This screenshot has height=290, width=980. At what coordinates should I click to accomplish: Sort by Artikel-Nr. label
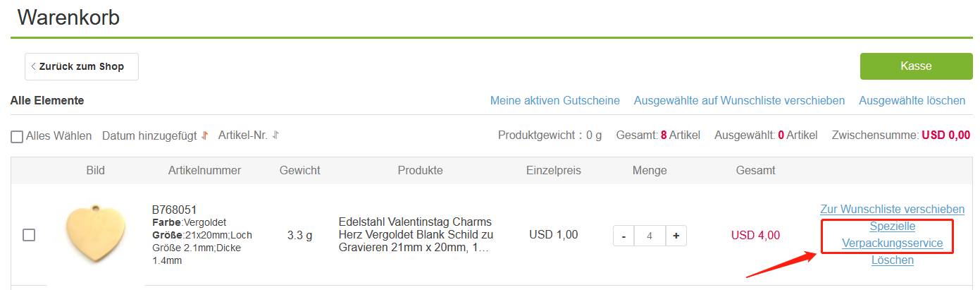tap(243, 135)
